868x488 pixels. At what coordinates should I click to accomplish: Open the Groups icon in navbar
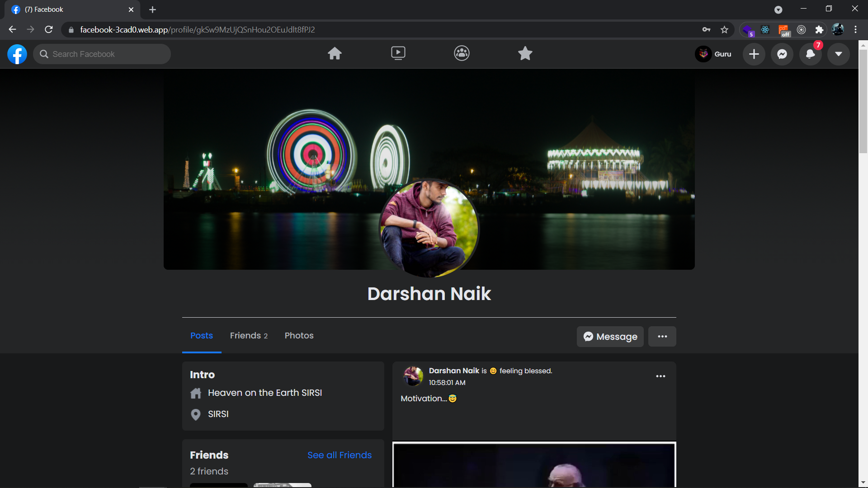(462, 54)
